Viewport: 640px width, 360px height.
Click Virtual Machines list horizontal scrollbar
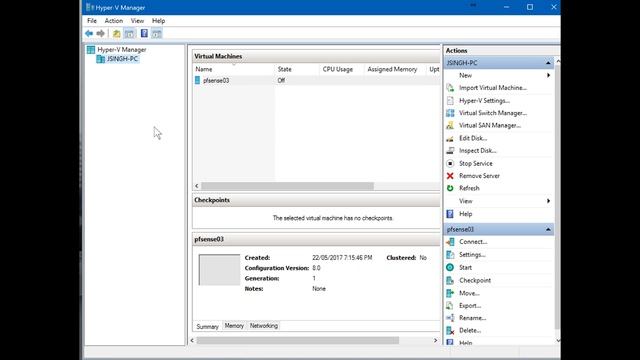coord(287,186)
